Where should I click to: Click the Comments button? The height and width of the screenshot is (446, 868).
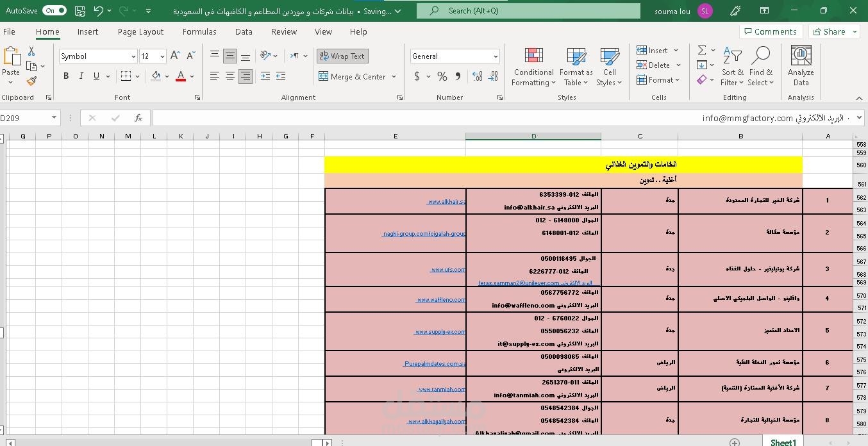pyautogui.click(x=771, y=31)
